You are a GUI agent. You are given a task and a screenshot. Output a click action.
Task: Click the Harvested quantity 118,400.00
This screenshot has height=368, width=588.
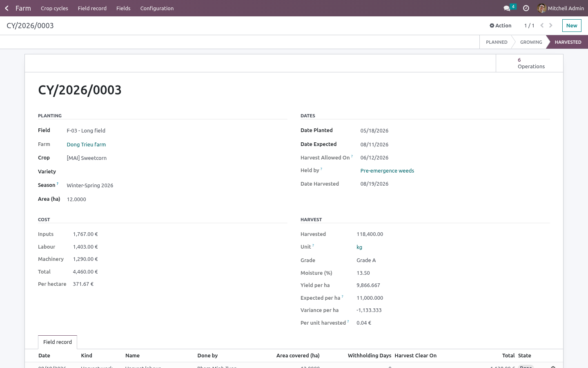(x=370, y=234)
